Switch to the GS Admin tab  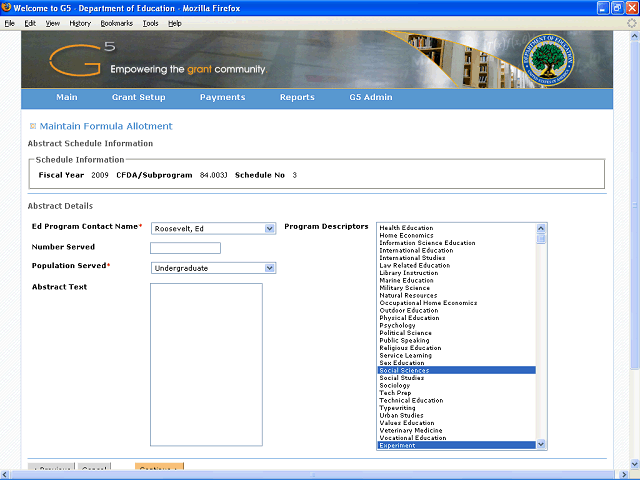click(370, 98)
